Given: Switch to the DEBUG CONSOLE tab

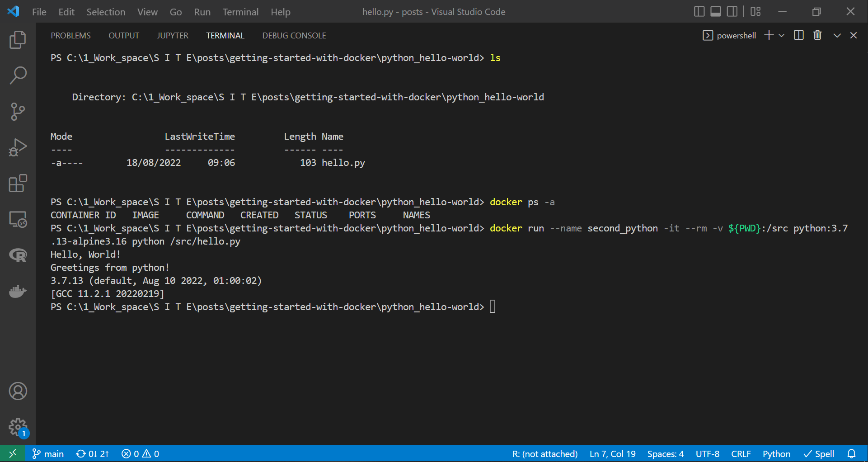Looking at the screenshot, I should click(294, 35).
